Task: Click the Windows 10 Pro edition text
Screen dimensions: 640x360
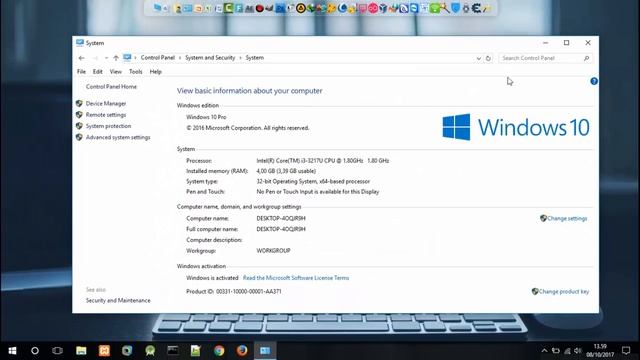Action: 206,117
